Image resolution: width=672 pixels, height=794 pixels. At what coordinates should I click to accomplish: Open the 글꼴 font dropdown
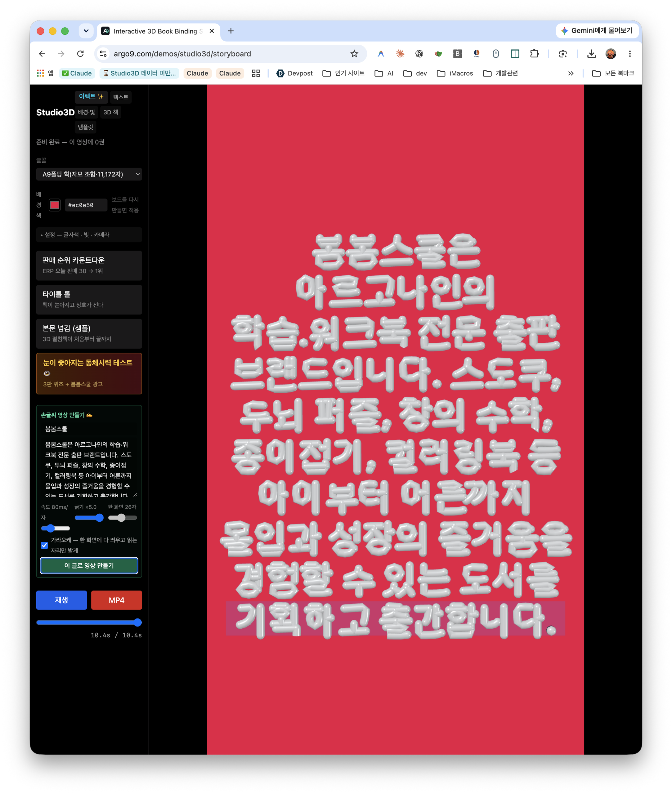[89, 174]
